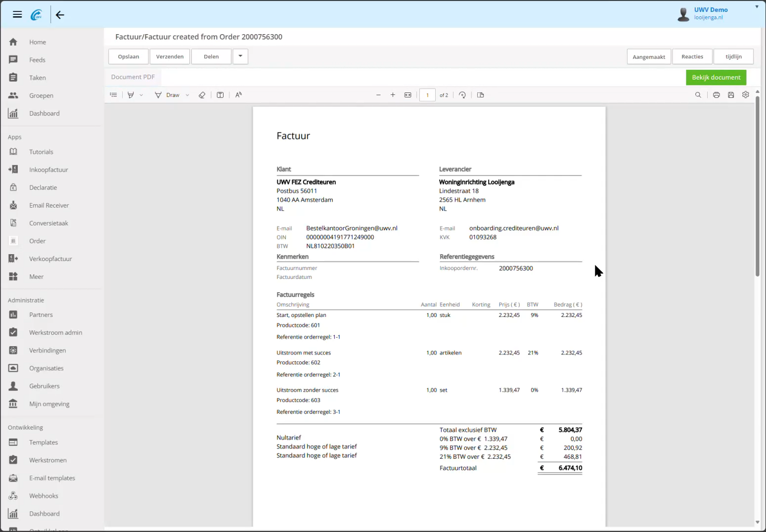Open Dashboard under Ontwikkeling
Image resolution: width=766 pixels, height=532 pixels.
coord(44,514)
